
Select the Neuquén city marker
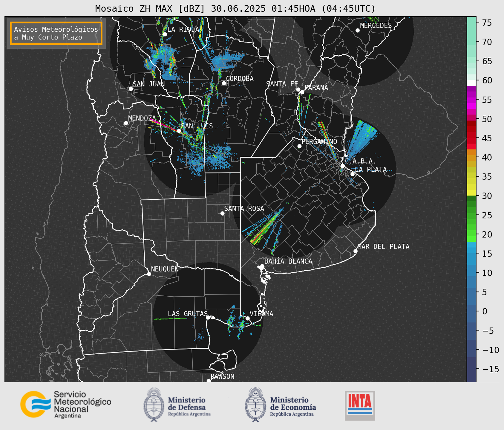click(149, 274)
